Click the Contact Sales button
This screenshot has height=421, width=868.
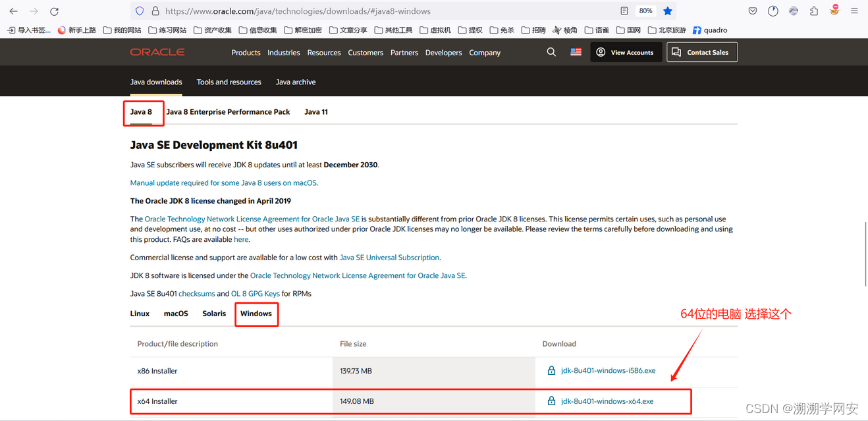click(x=702, y=53)
